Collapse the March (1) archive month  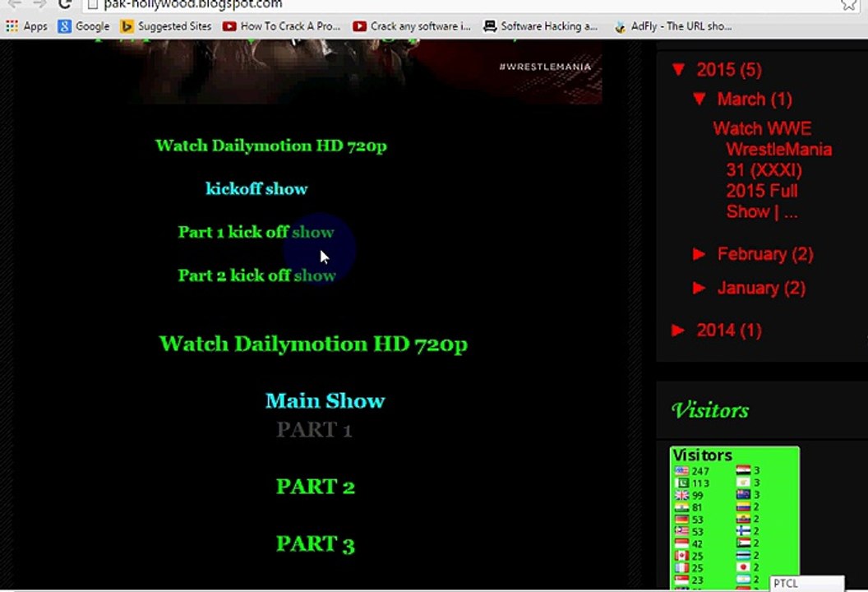tap(699, 99)
